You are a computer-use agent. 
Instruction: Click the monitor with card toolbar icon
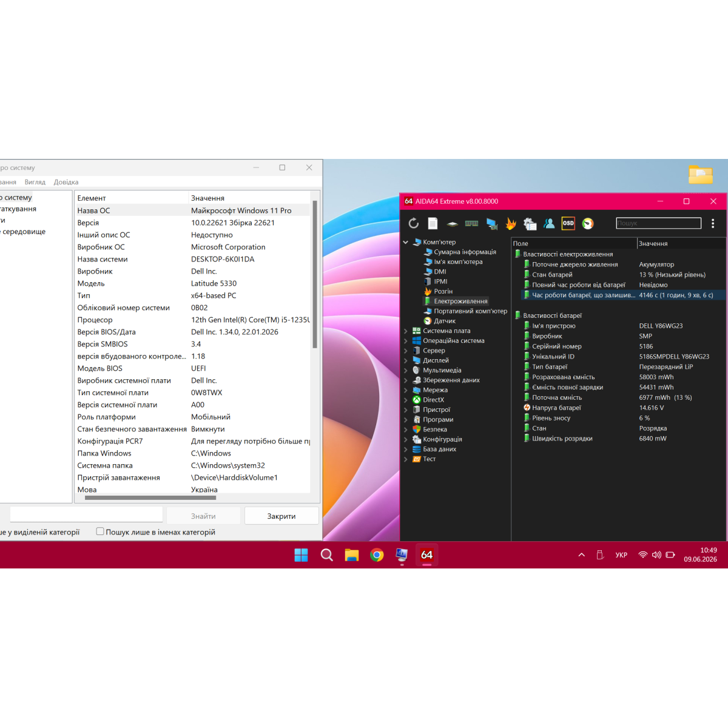[x=492, y=224]
